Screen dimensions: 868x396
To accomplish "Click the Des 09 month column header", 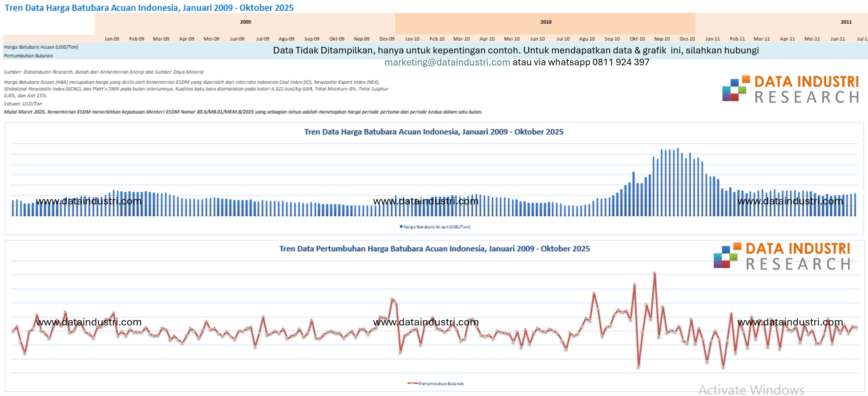I will point(387,39).
